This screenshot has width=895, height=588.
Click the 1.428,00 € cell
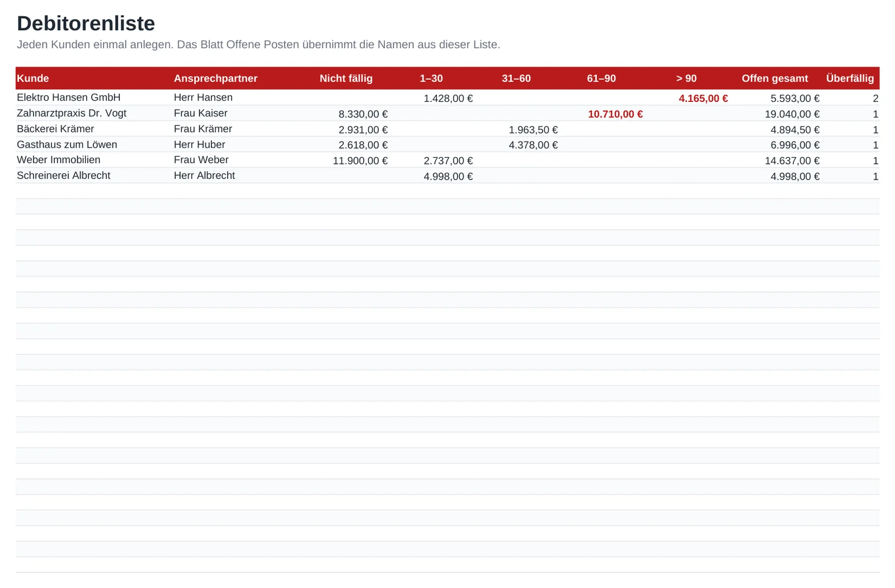[x=448, y=98]
